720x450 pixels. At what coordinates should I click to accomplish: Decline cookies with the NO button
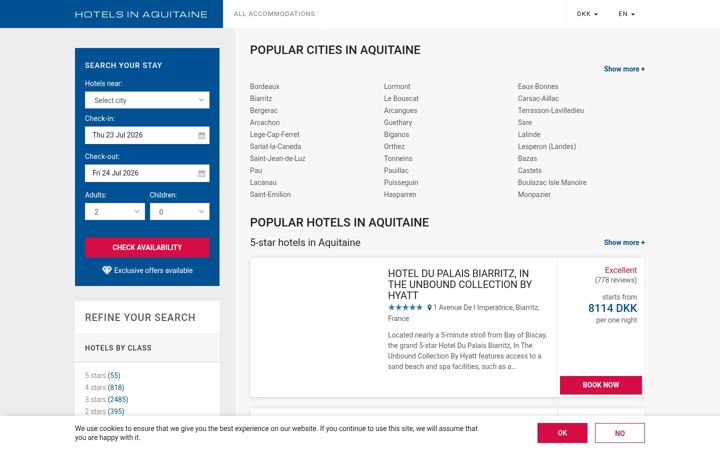click(x=619, y=433)
